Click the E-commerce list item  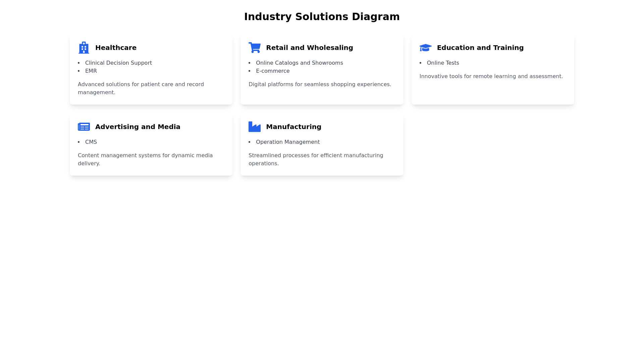pyautogui.click(x=272, y=71)
